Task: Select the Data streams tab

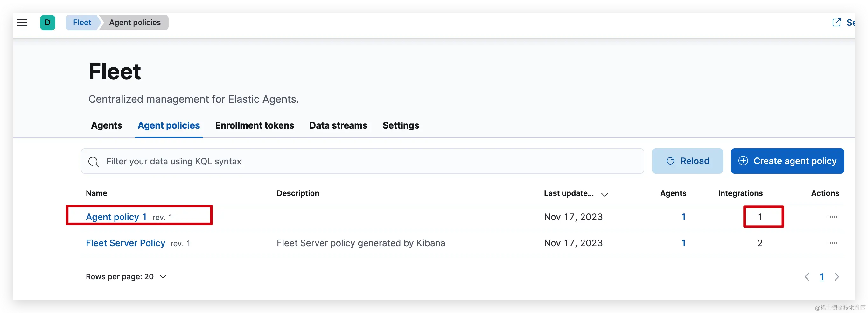Action: (x=338, y=125)
